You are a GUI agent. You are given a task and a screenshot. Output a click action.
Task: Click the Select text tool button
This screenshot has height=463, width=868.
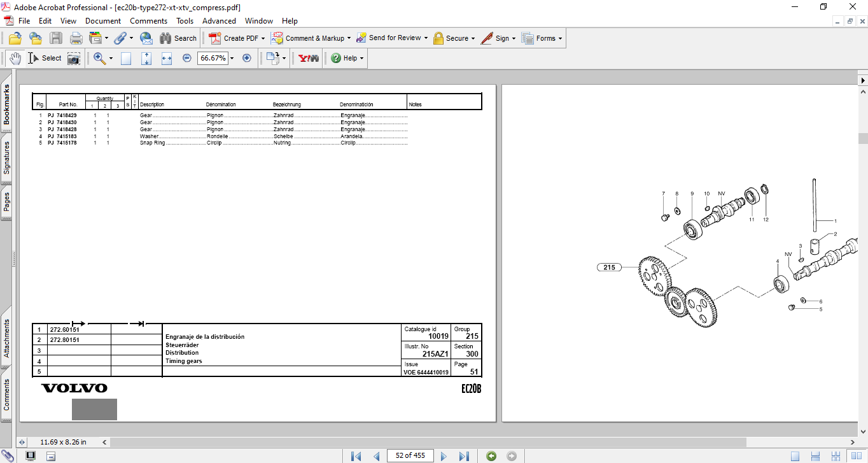click(45, 58)
